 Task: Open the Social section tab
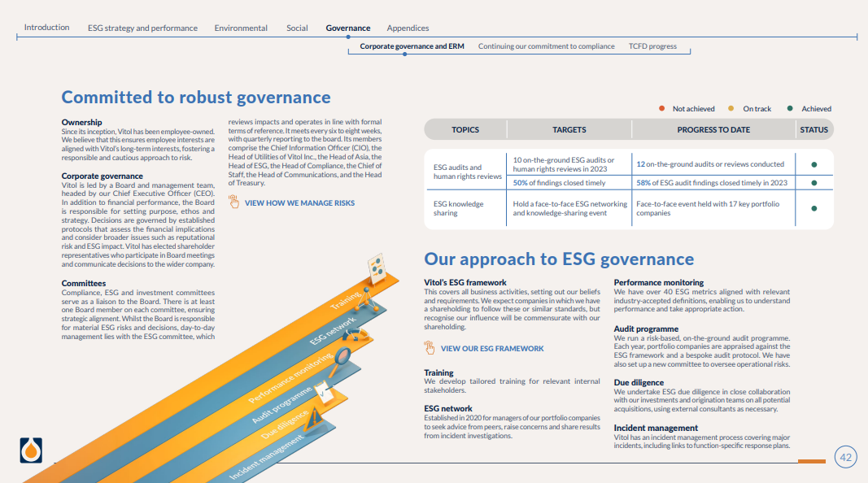[297, 28]
